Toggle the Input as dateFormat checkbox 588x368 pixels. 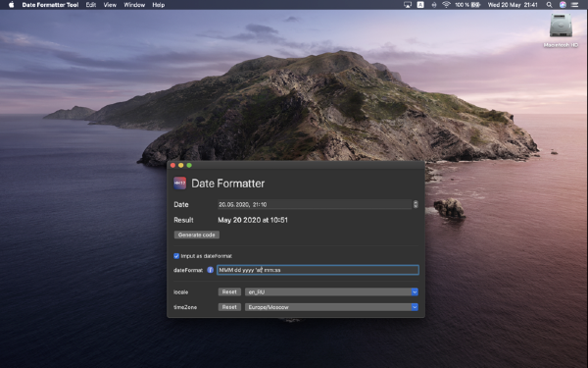click(176, 256)
